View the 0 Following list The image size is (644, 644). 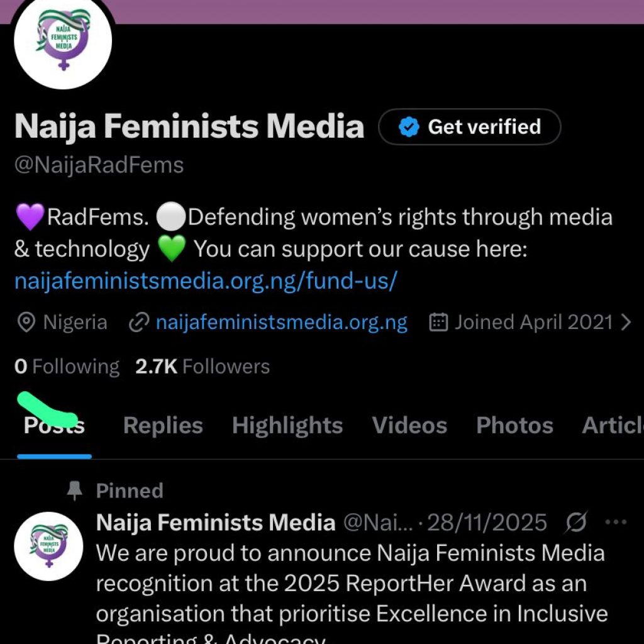(66, 366)
